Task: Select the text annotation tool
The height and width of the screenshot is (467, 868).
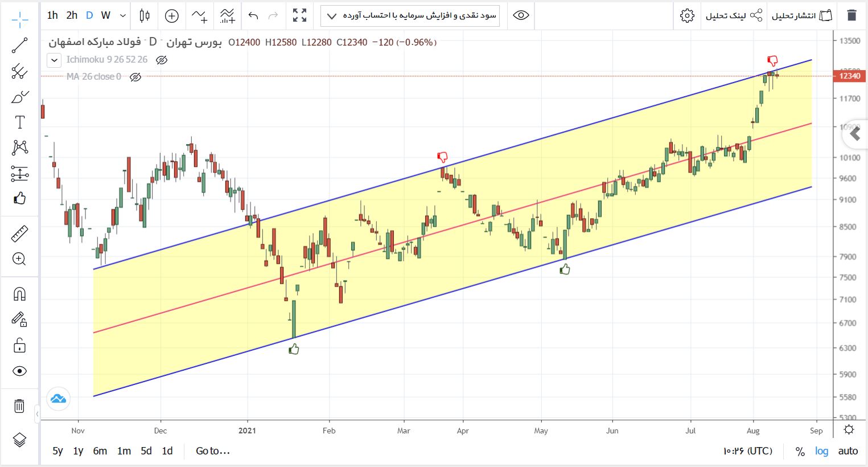Action: [19, 122]
